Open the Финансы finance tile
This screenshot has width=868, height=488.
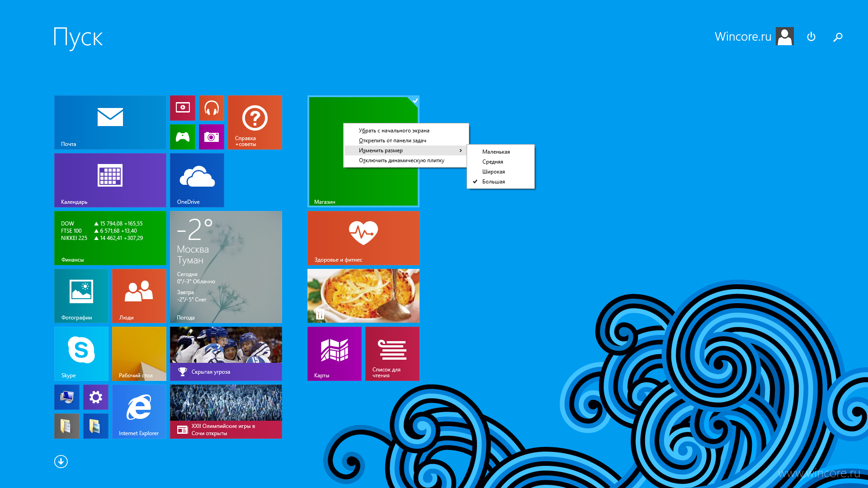(110, 238)
